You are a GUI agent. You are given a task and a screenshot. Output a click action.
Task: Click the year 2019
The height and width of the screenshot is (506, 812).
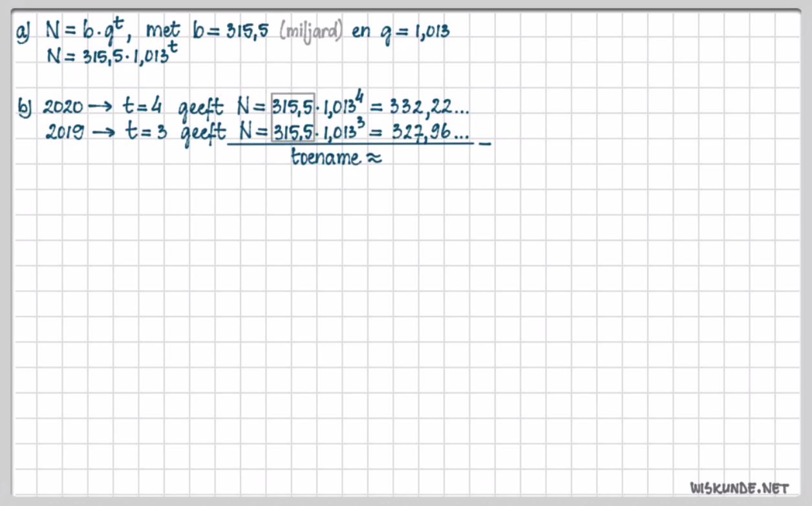tap(64, 132)
